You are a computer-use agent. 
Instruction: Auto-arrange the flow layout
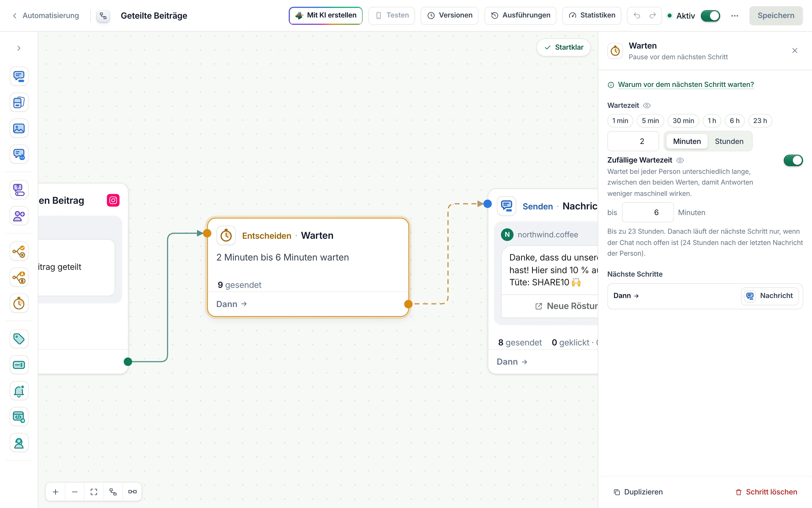coord(113,492)
